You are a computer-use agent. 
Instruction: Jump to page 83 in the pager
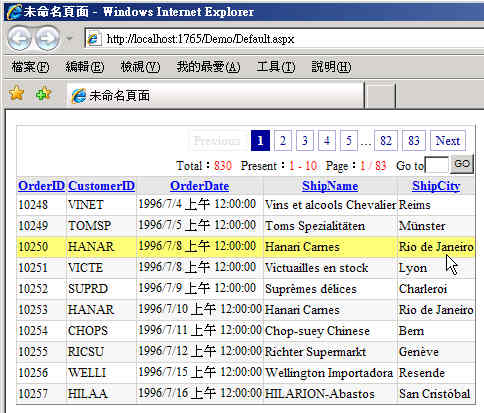414,141
